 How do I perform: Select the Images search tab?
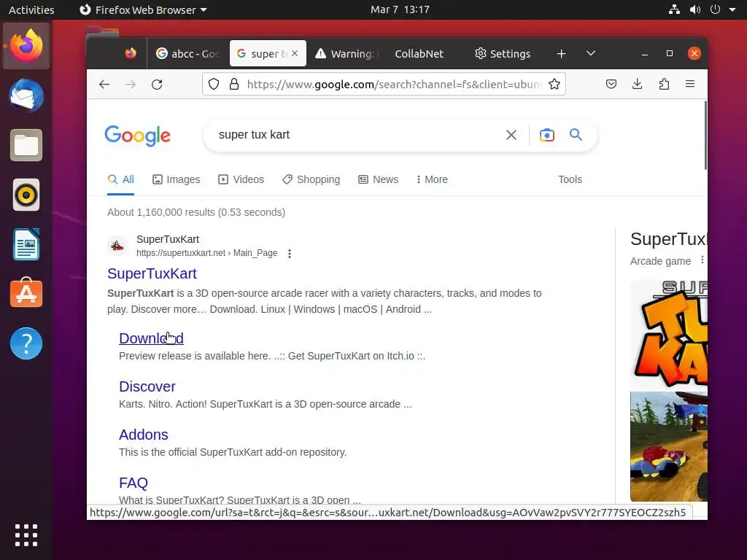177,179
